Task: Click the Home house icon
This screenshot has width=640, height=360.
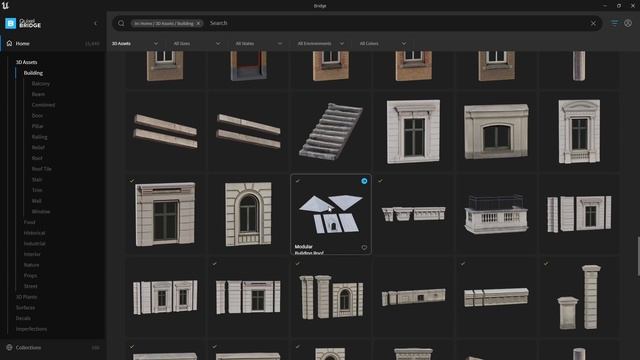Action: pyautogui.click(x=9, y=43)
